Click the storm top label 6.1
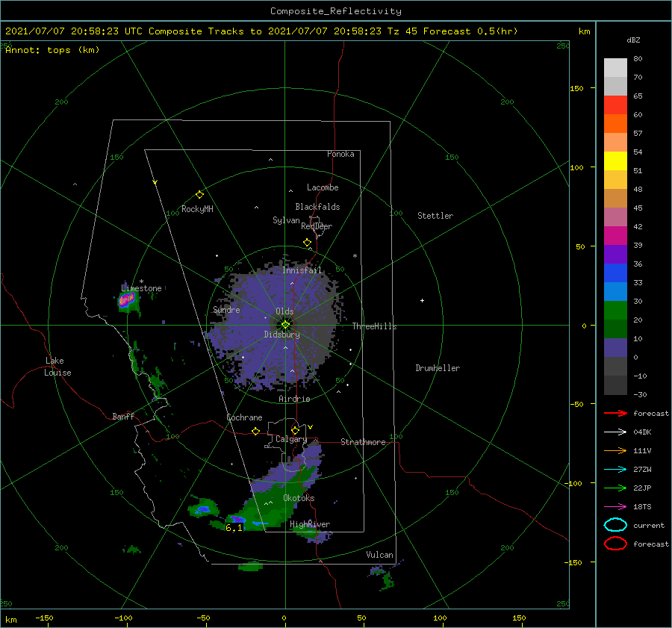The height and width of the screenshot is (628, 672). (x=234, y=528)
